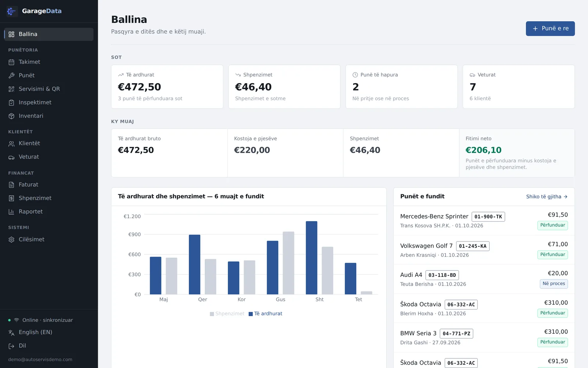Viewport: 588px width, 368px height.
Task: Click the Dil logout icon
Action: [x=11, y=346]
